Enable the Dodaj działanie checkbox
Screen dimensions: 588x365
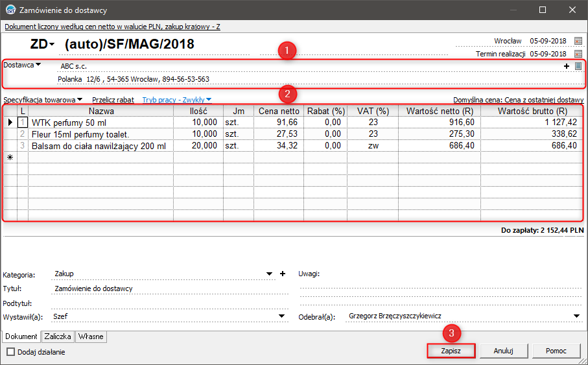pos(11,352)
